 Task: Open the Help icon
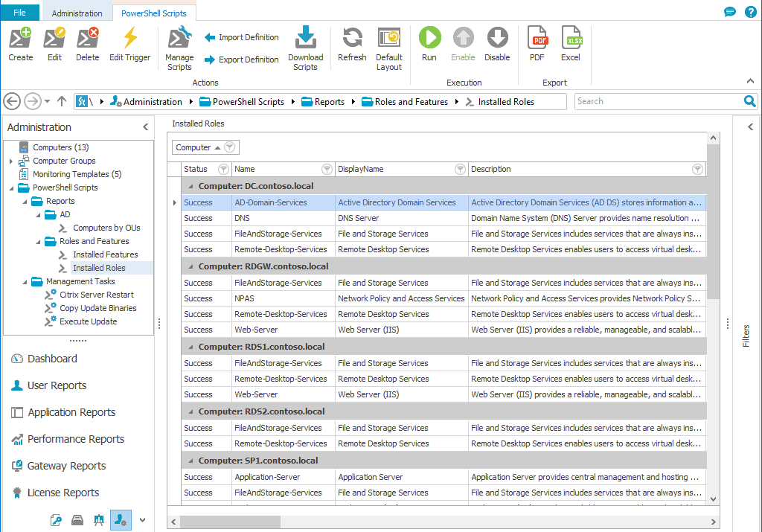pyautogui.click(x=750, y=12)
